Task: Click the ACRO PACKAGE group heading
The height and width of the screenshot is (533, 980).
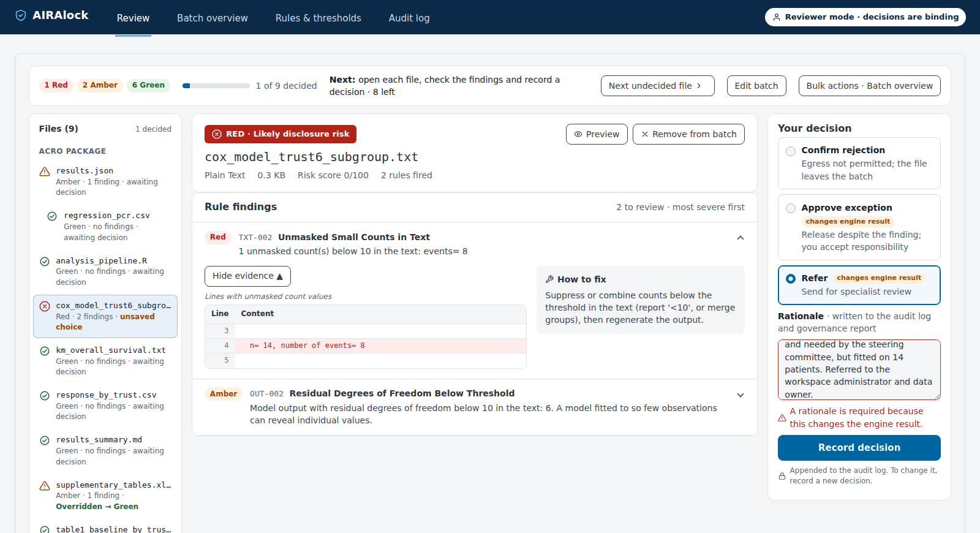Action: pos(72,151)
